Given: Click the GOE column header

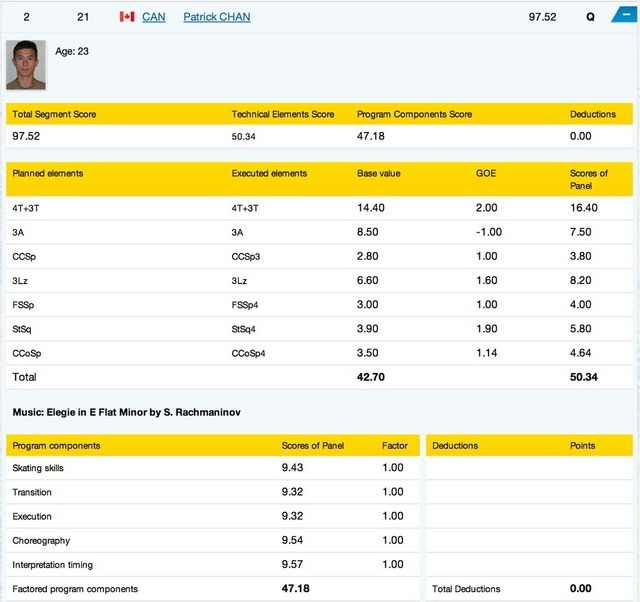Looking at the screenshot, I should (486, 173).
